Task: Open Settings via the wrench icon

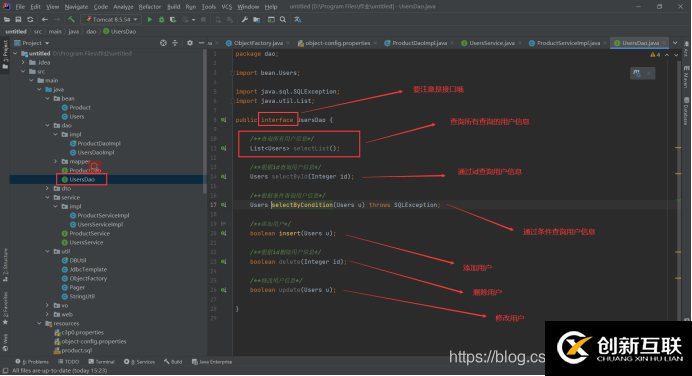Action: click(x=244, y=19)
